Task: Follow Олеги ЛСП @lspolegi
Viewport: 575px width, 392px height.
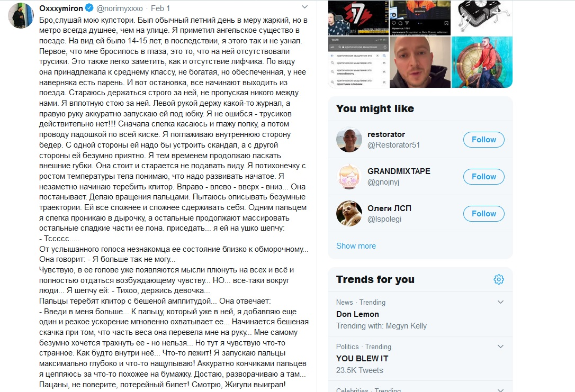Action: coord(484,214)
